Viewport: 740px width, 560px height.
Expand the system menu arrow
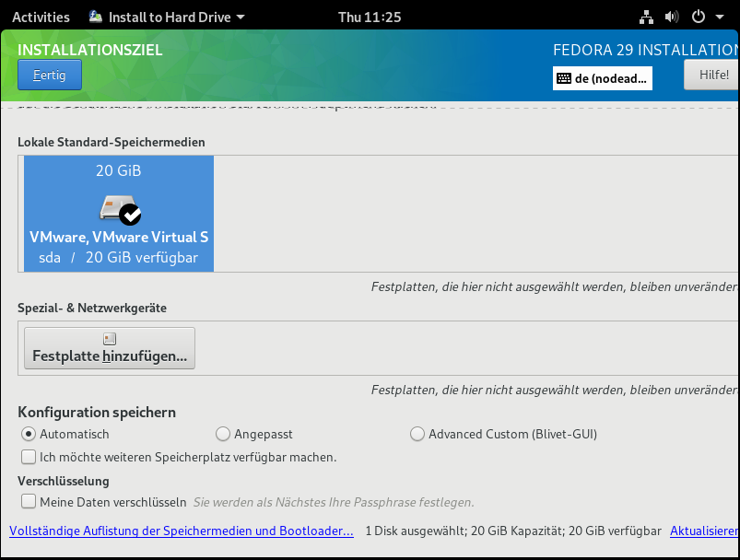720,17
